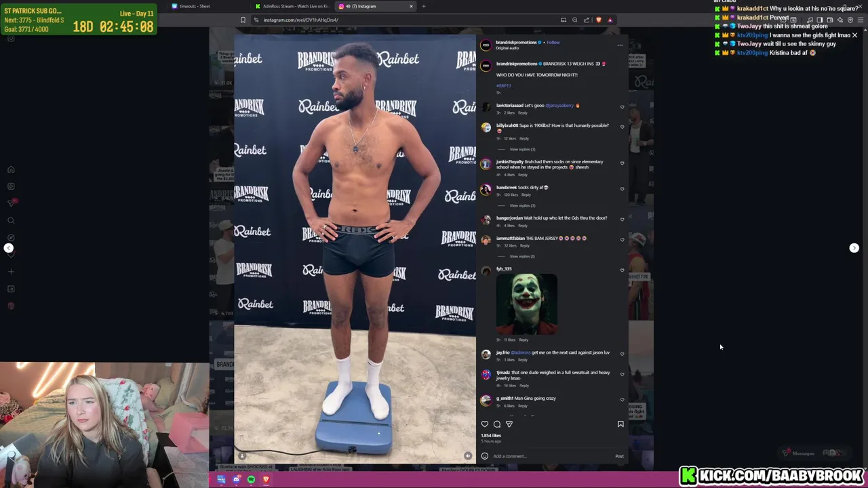The height and width of the screenshot is (488, 868).
Task: Share the reel with the paper plane icon
Action: (509, 424)
